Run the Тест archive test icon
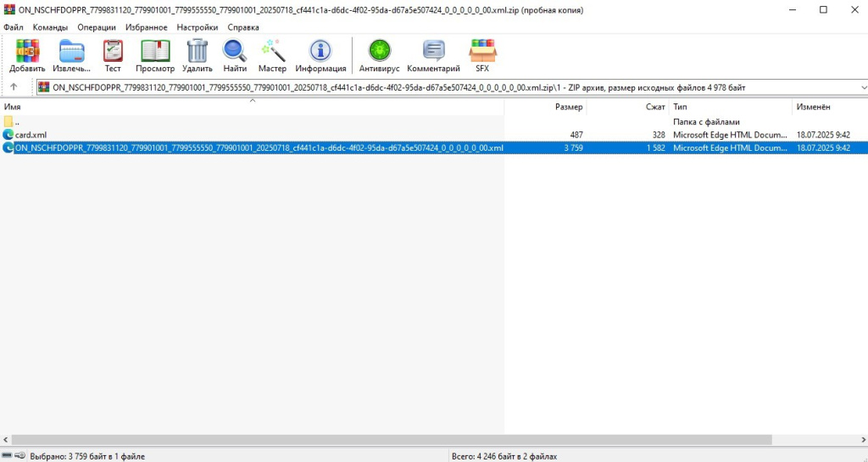 (x=113, y=56)
